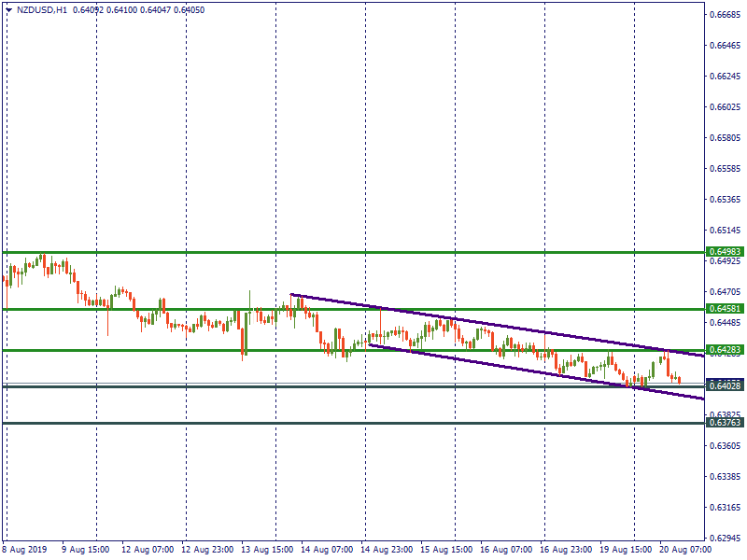Click the OHLC price values in chart header
747x560 pixels.
138,10
